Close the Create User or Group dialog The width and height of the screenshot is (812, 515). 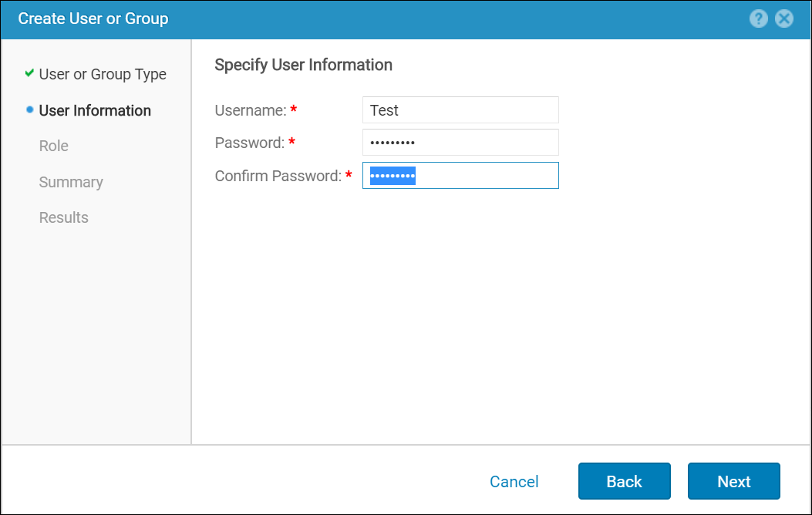pos(784,19)
